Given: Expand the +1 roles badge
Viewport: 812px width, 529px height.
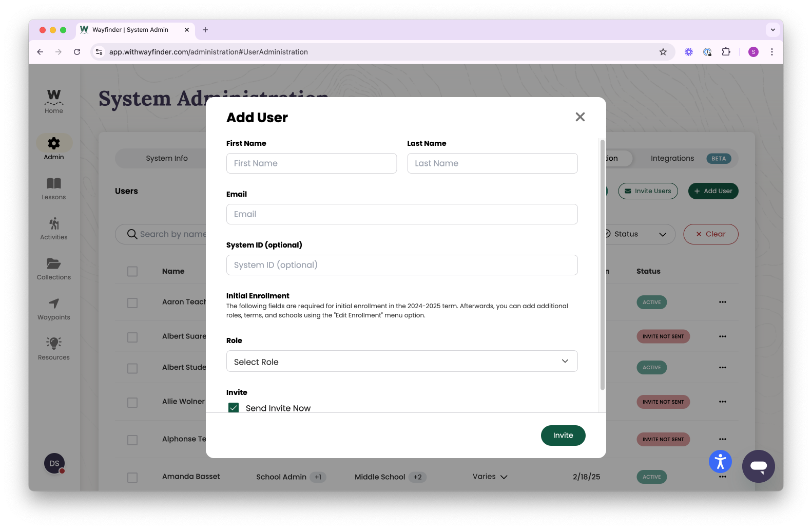Looking at the screenshot, I should pyautogui.click(x=318, y=477).
